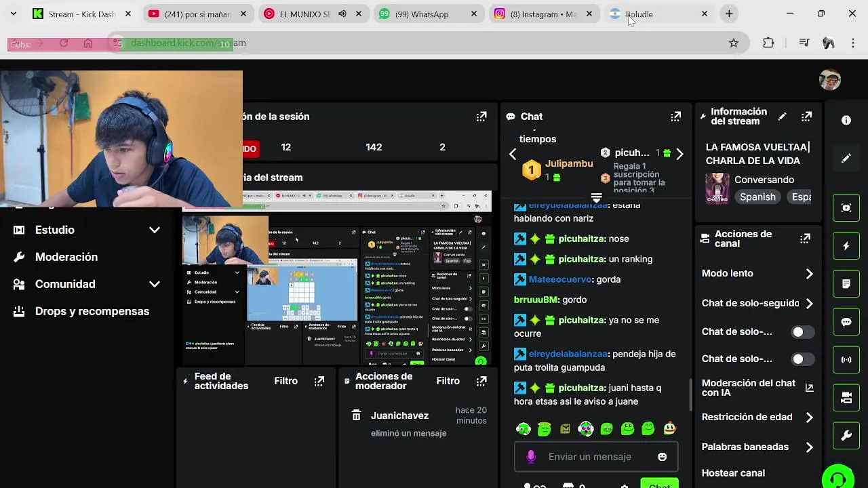Click the lightning bolt icon in the right sidebar

846,246
